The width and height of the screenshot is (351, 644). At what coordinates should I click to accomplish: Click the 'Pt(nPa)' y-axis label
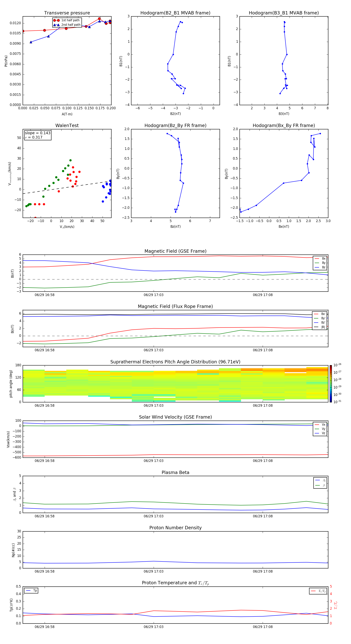(6, 61)
